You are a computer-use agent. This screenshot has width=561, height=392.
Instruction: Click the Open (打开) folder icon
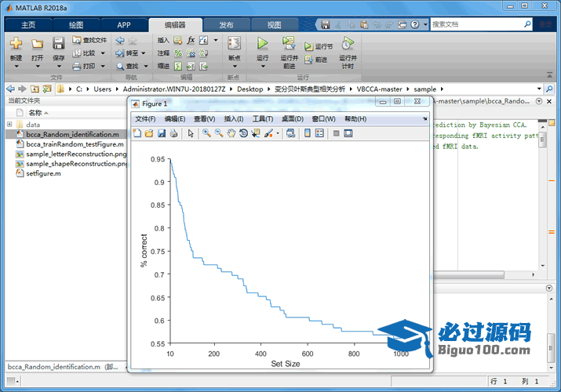click(x=37, y=44)
